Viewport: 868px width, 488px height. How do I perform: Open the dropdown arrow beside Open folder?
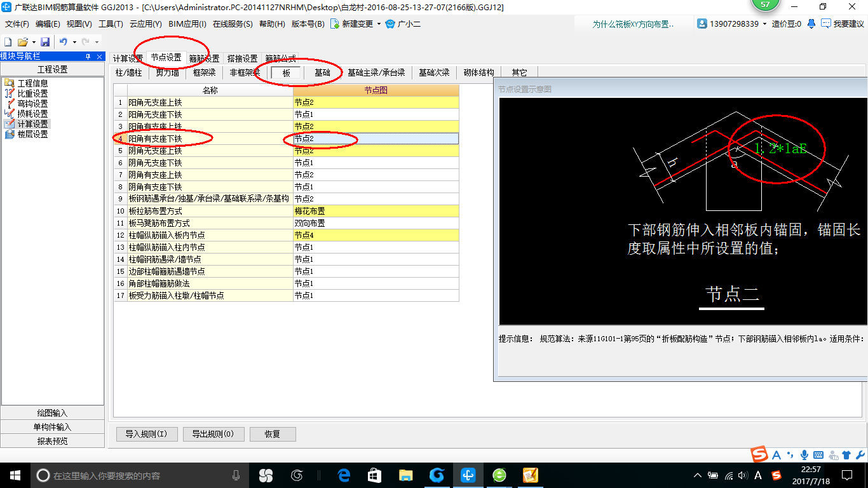33,43
